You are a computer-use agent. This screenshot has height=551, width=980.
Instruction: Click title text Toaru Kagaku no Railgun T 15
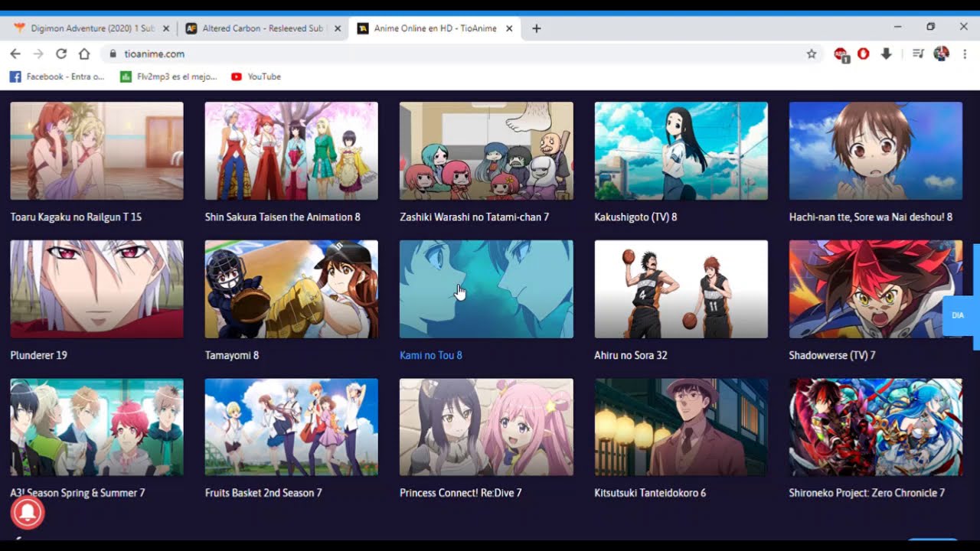(x=76, y=217)
